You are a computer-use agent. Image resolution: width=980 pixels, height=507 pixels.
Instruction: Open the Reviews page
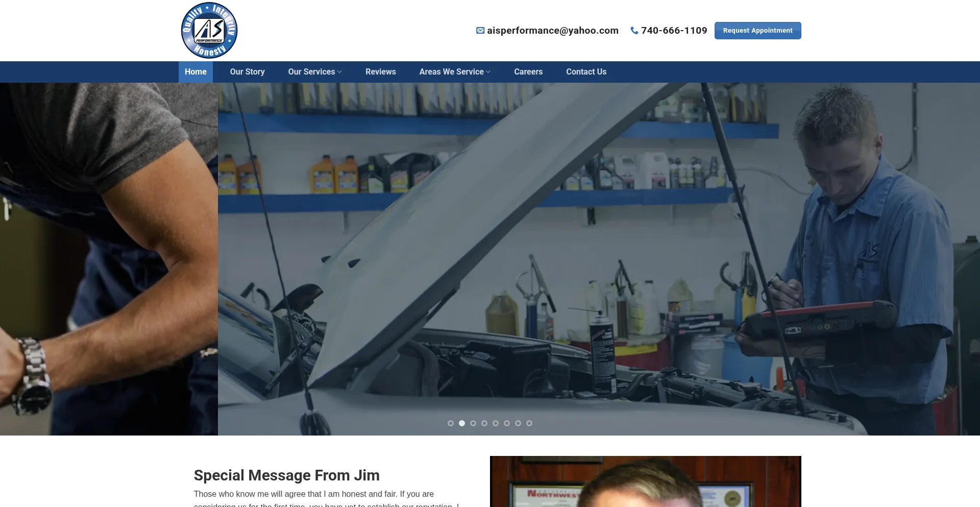[x=381, y=72]
